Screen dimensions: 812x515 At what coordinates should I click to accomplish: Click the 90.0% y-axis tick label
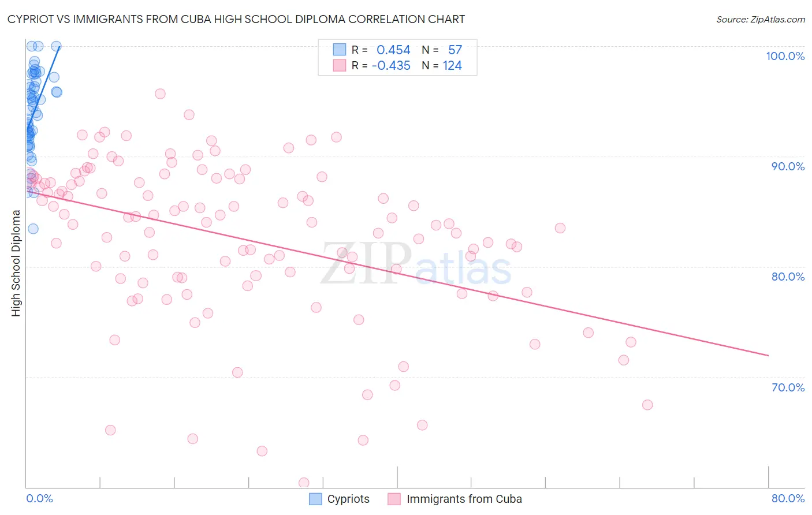click(788, 166)
